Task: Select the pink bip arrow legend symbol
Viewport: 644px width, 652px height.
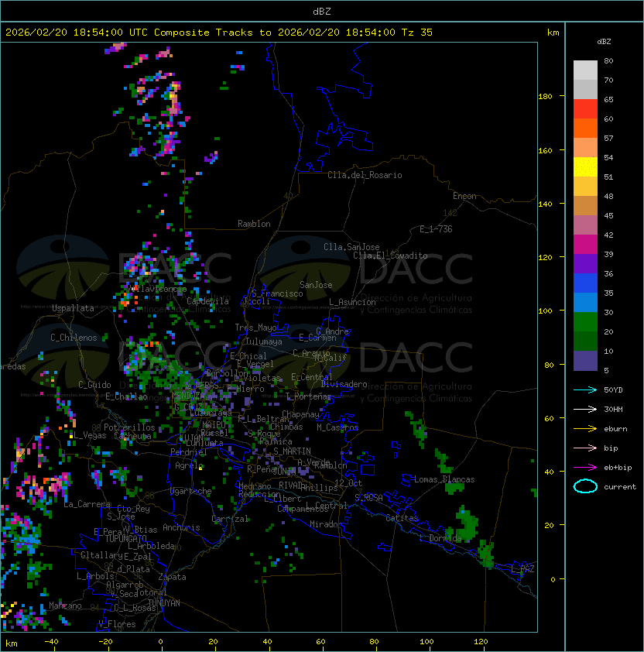Action: (x=585, y=448)
